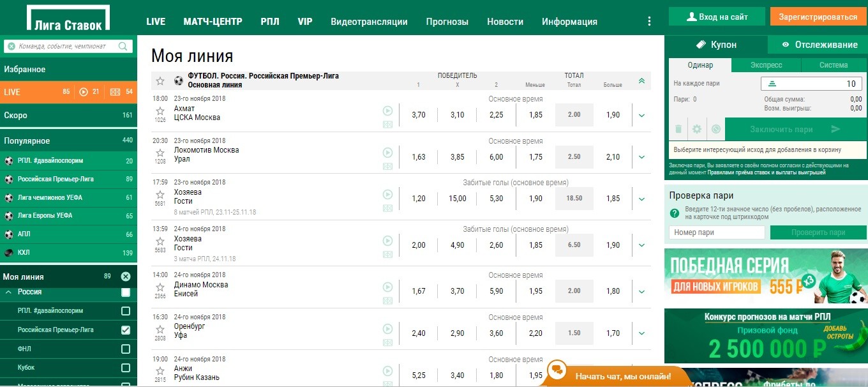Open the Победная серия promo banner
This screenshot has height=387, width=868.
tap(766, 275)
